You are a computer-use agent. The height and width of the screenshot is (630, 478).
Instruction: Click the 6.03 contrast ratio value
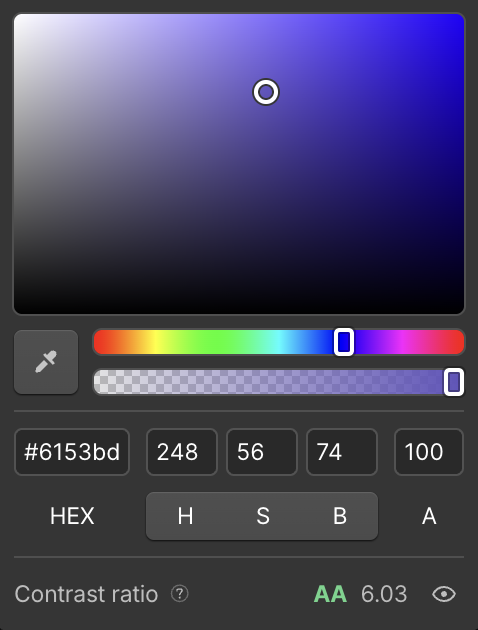tap(384, 594)
